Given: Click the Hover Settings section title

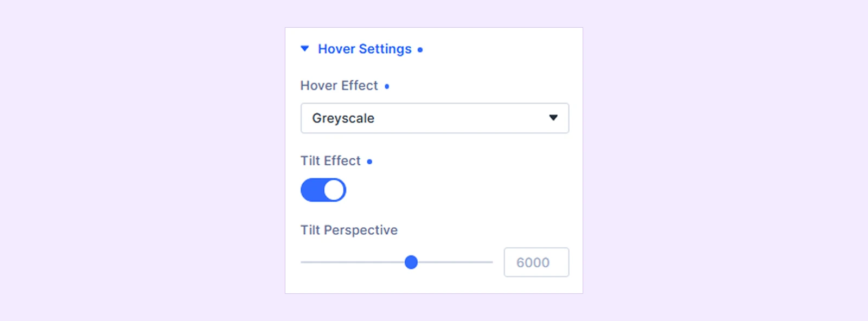Looking at the screenshot, I should [365, 49].
